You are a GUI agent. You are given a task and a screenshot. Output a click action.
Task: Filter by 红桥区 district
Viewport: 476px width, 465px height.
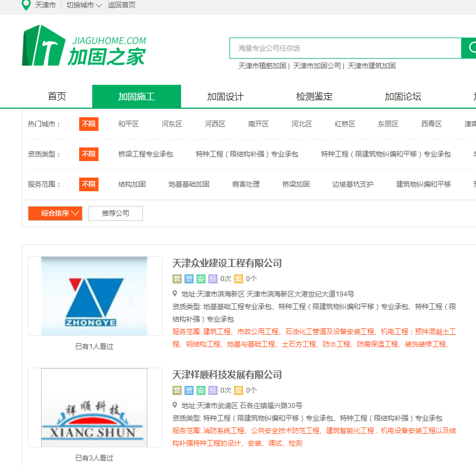[345, 124]
